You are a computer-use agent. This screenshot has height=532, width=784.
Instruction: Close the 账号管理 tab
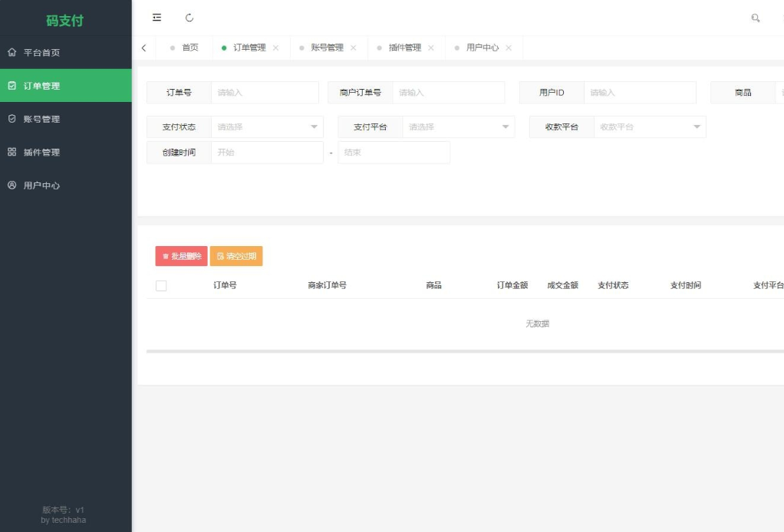[353, 48]
